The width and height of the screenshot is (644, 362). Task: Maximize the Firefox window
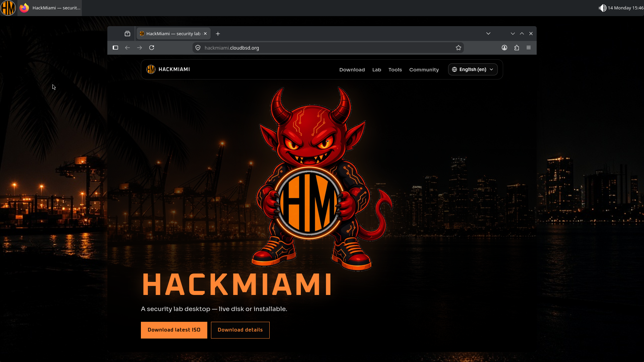522,34
